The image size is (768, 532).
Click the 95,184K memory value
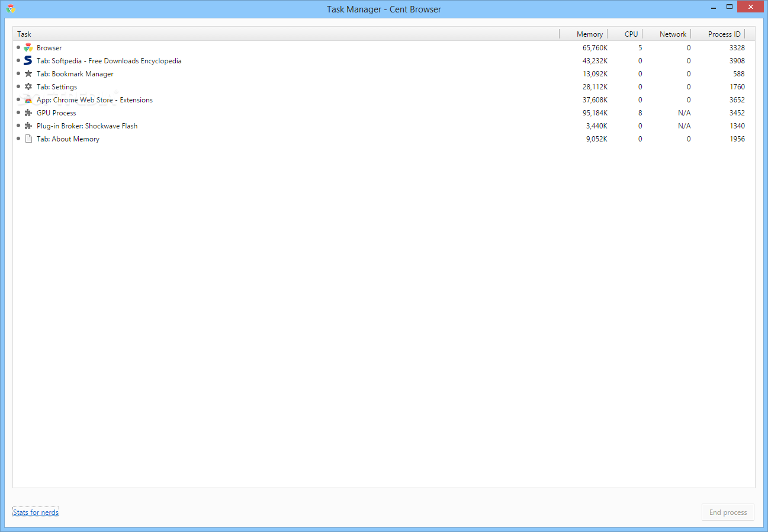pyautogui.click(x=595, y=113)
